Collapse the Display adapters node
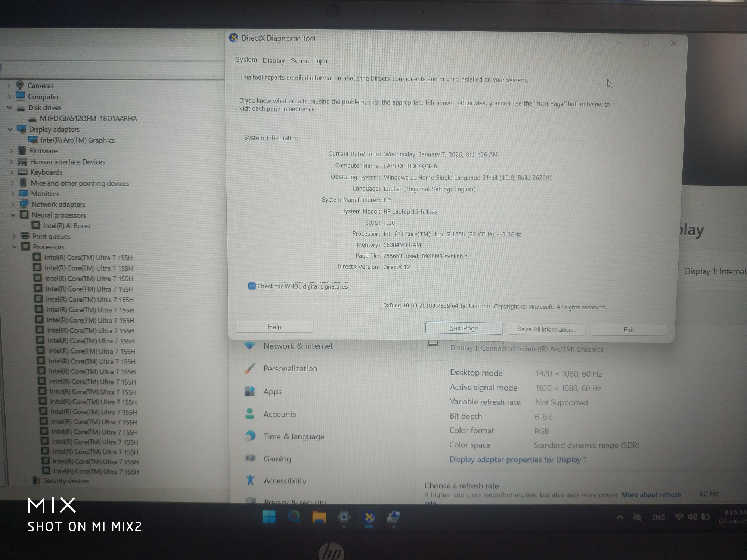Screen dimensions: 747x560 click(10, 129)
